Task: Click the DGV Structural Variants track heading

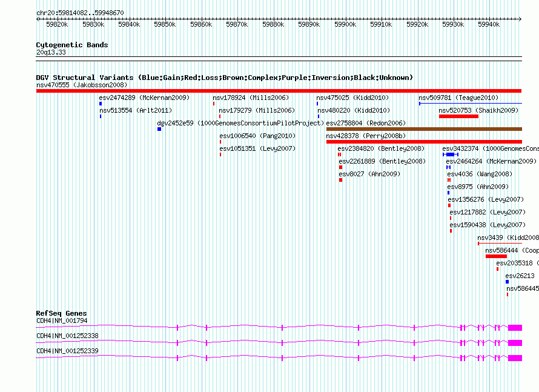Action: tap(224, 78)
